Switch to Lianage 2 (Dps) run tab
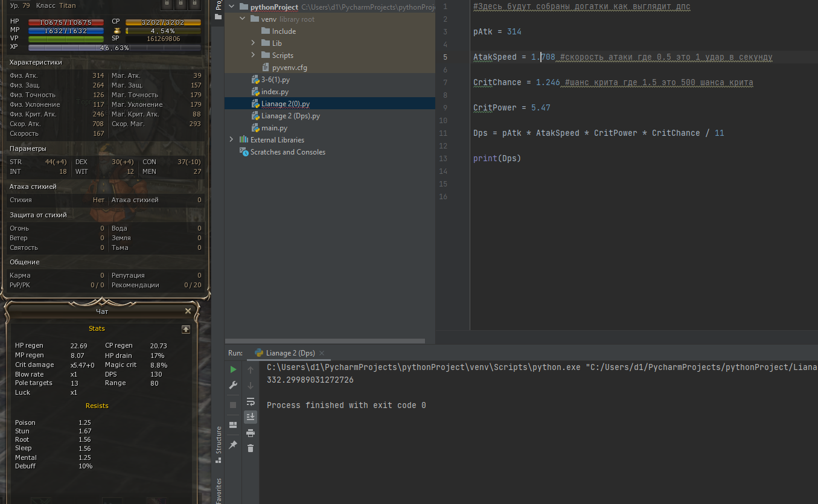 tap(290, 353)
